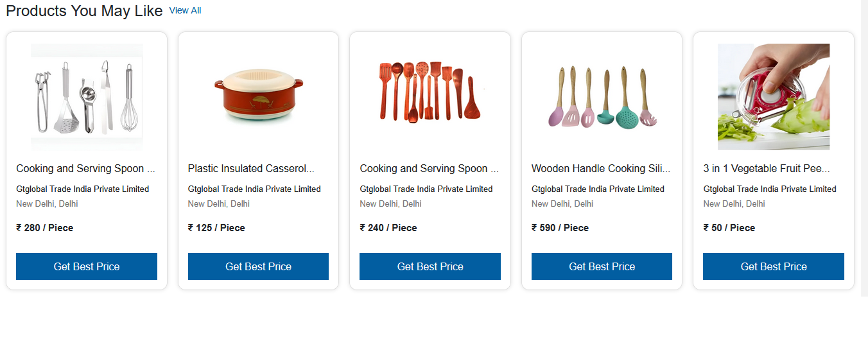Open 3 in 1 Vegetable Fruit Peeler title
The height and width of the screenshot is (355, 868).
[767, 169]
